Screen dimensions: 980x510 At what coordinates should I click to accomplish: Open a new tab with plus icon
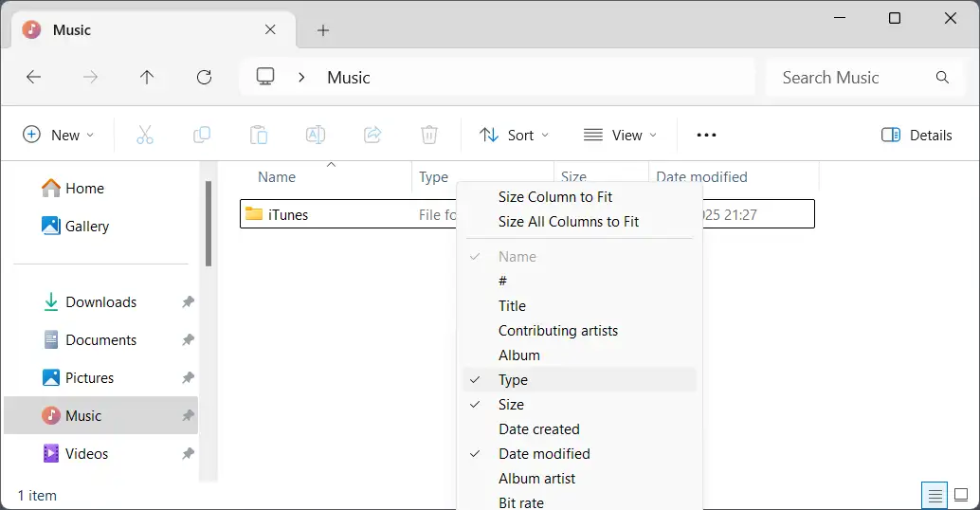tap(323, 30)
